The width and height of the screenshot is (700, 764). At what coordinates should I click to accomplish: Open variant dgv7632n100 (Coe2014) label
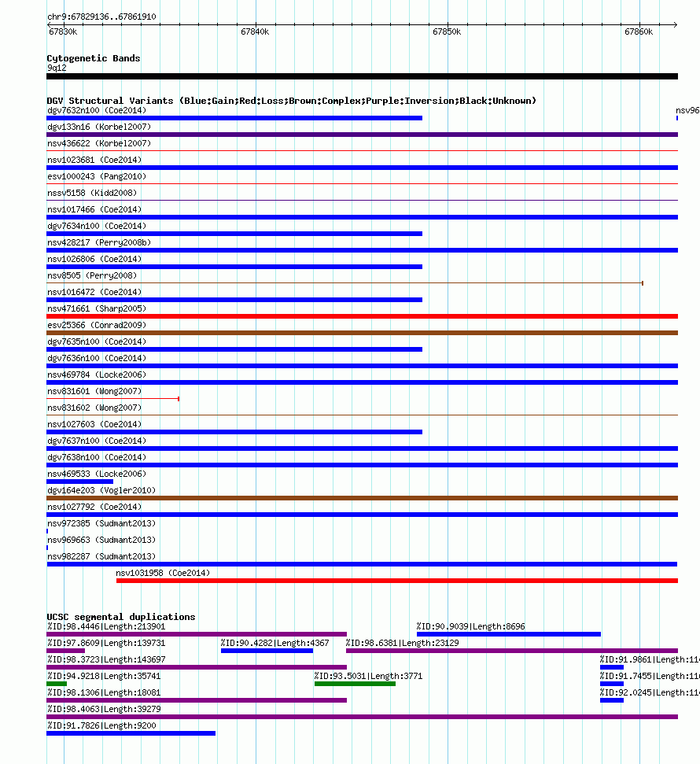97,110
